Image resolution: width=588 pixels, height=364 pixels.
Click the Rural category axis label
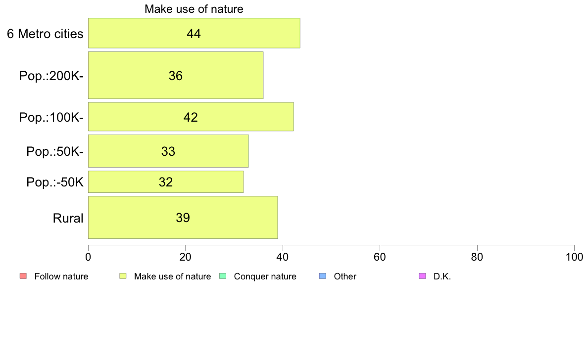pyautogui.click(x=68, y=218)
